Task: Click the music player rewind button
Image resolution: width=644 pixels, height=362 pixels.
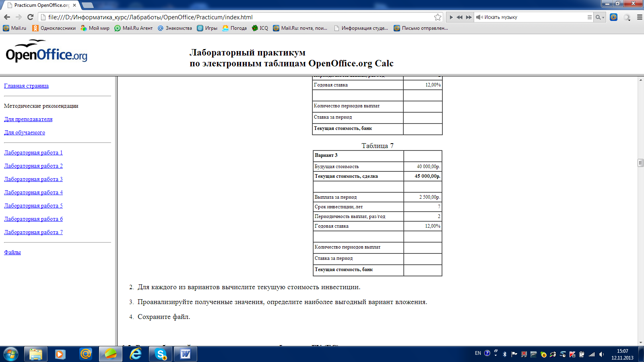Action: pos(460,17)
